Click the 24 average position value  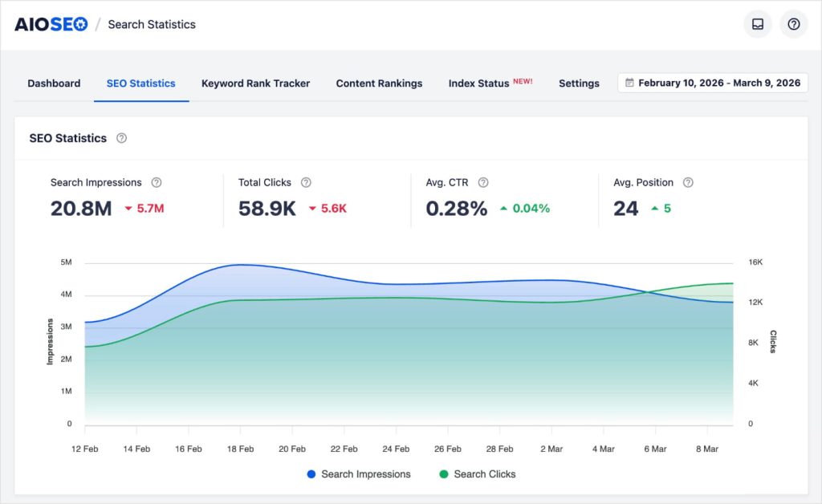click(626, 209)
